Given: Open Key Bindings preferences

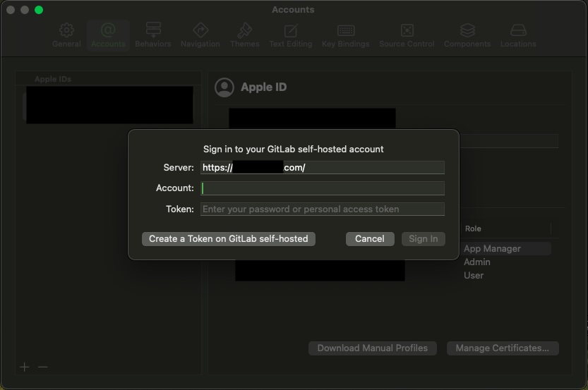Looking at the screenshot, I should 345,35.
